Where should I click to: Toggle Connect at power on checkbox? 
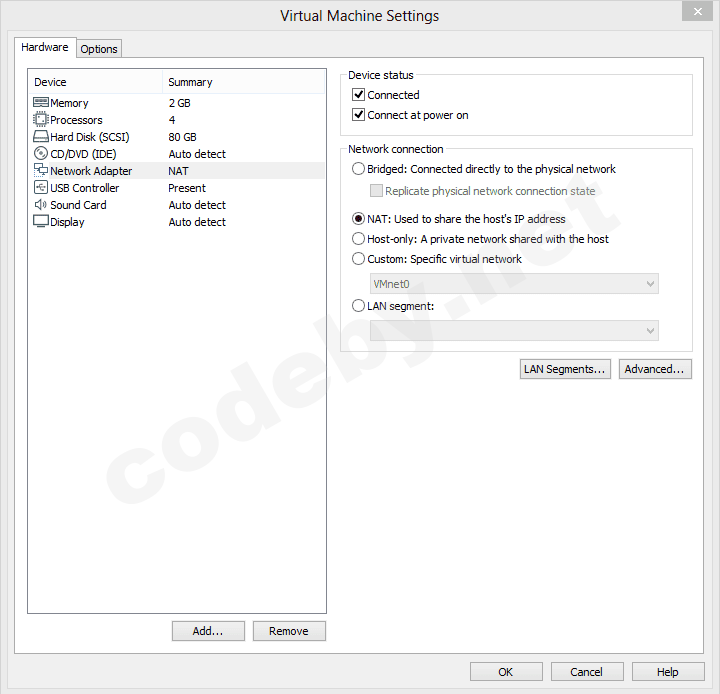pos(359,115)
